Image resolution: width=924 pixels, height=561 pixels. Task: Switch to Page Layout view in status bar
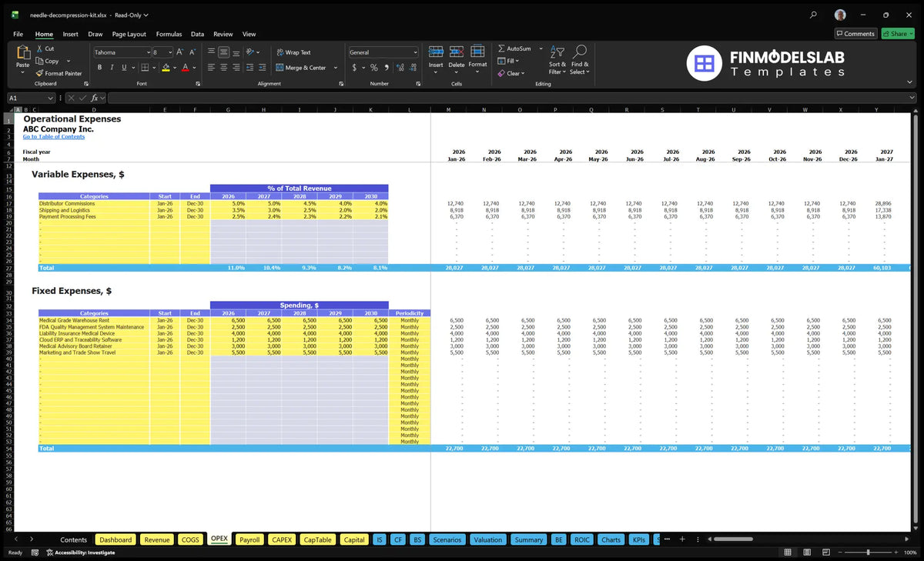point(806,553)
